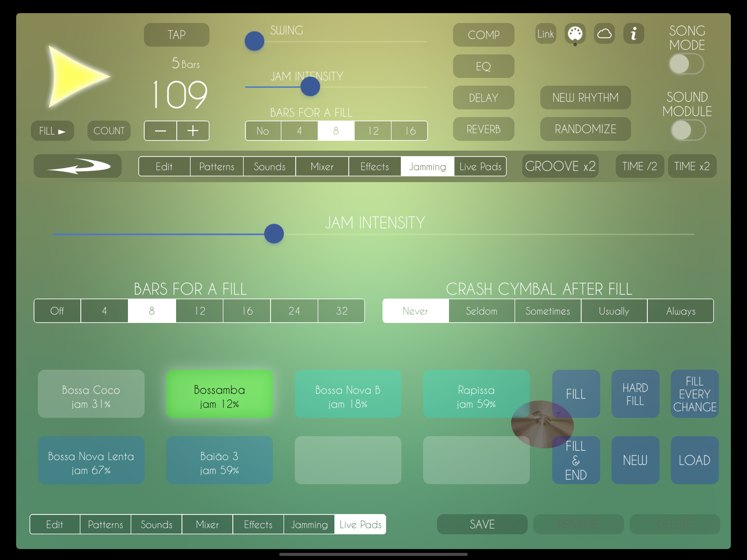The height and width of the screenshot is (560, 747).
Task: Click the HARD FILL pad
Action: [x=635, y=394]
